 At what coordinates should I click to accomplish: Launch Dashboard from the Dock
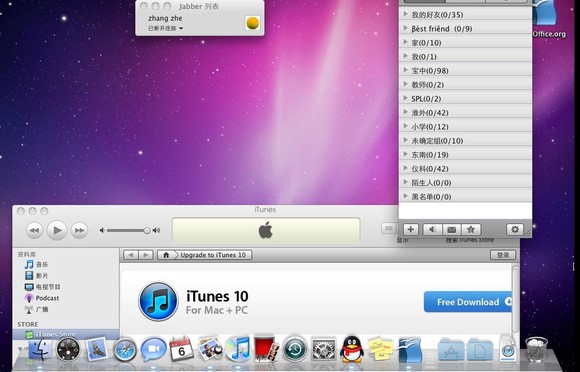click(x=68, y=349)
